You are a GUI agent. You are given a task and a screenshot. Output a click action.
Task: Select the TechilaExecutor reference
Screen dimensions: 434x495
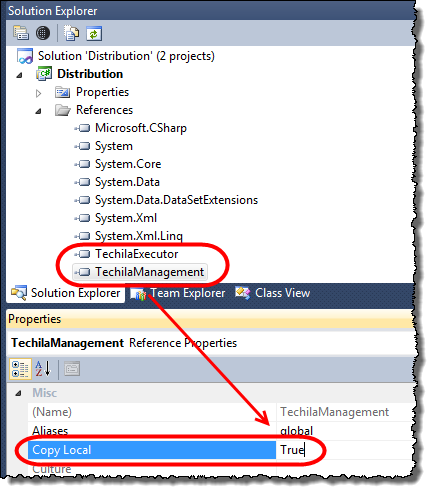[x=137, y=254]
